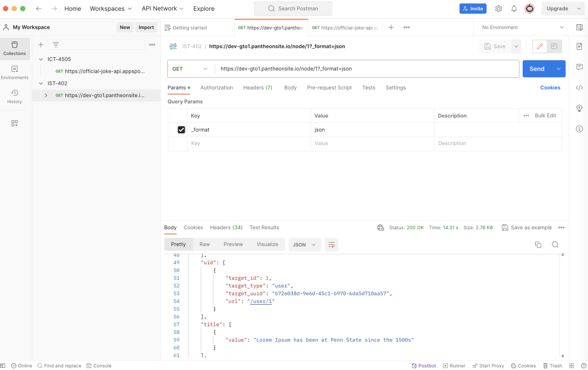This screenshot has height=370, width=588.
Task: Switch to edit mode pencil icon
Action: tap(539, 46)
